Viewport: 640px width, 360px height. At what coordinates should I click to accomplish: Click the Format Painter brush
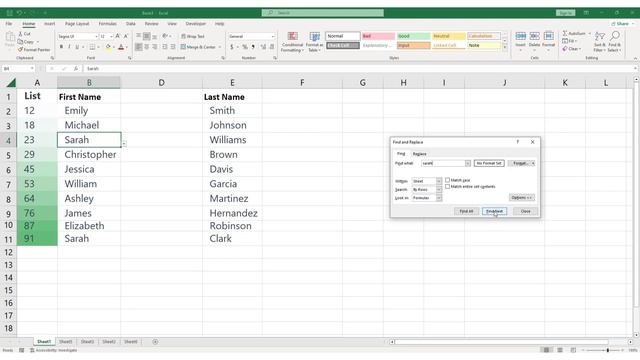pyautogui.click(x=20, y=49)
